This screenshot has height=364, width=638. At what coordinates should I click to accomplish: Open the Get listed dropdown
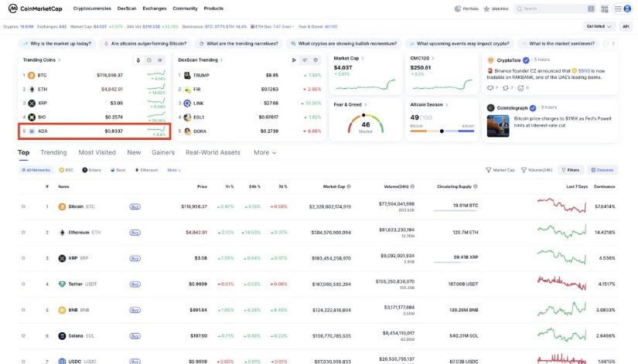coord(599,26)
